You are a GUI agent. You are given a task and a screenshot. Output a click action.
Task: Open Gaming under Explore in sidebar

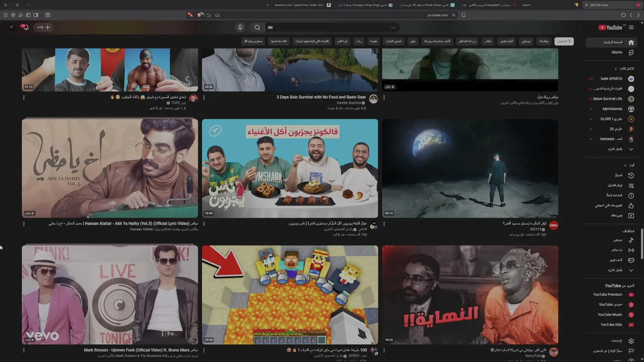point(612,260)
